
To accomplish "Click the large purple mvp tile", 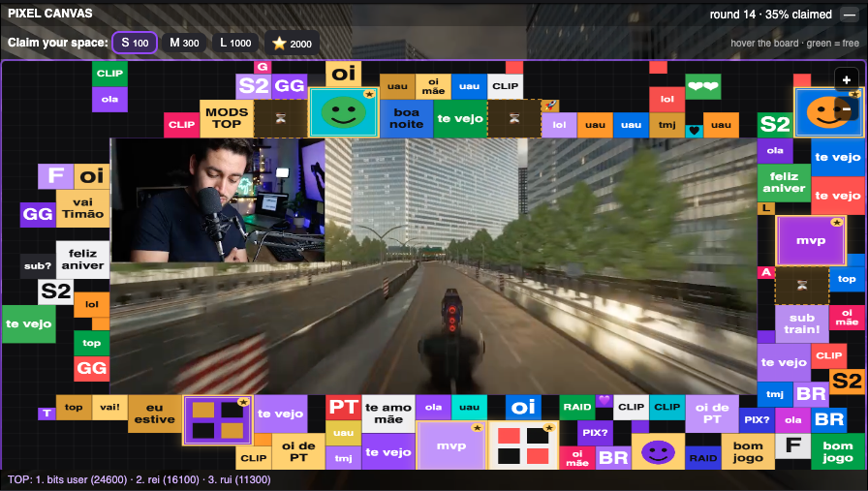I will pos(811,241).
